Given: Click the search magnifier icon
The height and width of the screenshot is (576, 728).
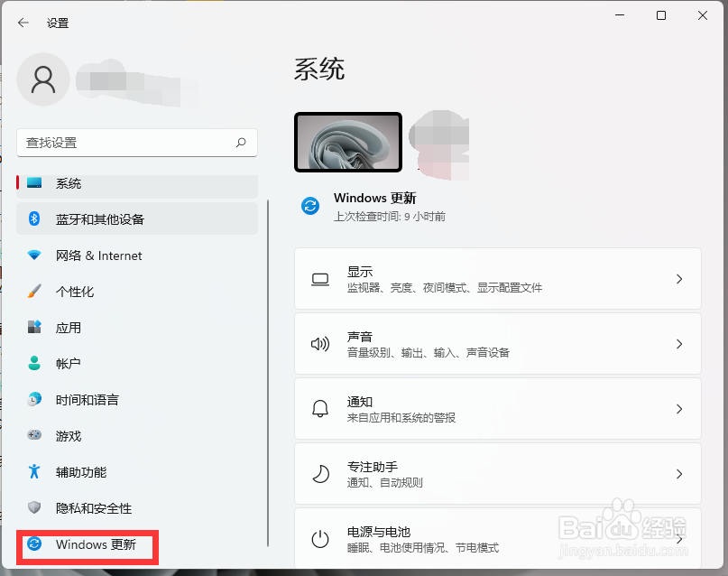Looking at the screenshot, I should point(241,142).
